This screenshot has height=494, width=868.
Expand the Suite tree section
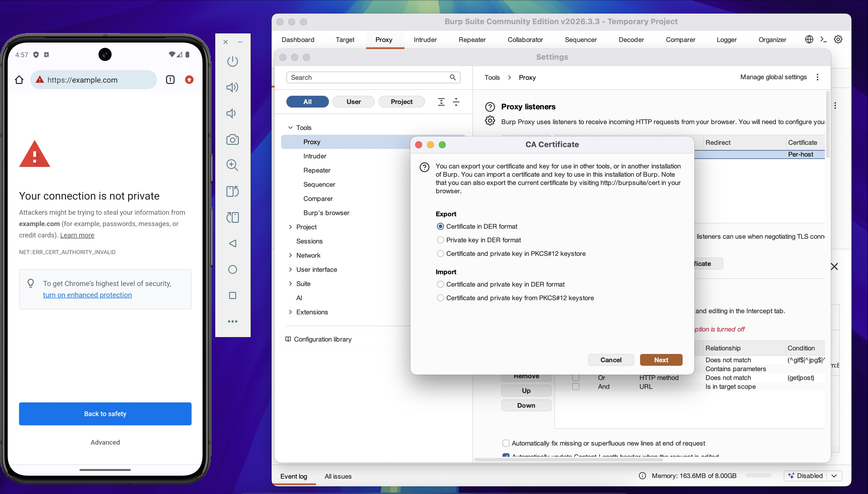click(290, 284)
